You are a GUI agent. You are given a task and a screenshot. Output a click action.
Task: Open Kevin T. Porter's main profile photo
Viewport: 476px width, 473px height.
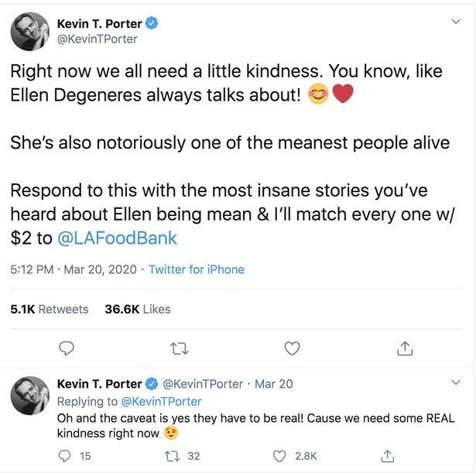pos(30,31)
